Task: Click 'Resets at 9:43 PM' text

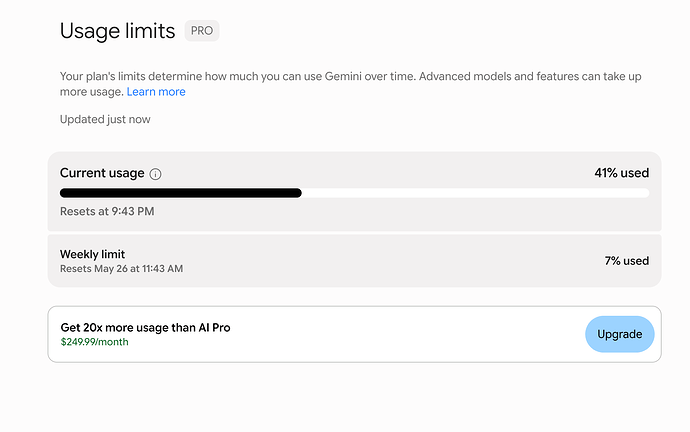Action: point(107,212)
